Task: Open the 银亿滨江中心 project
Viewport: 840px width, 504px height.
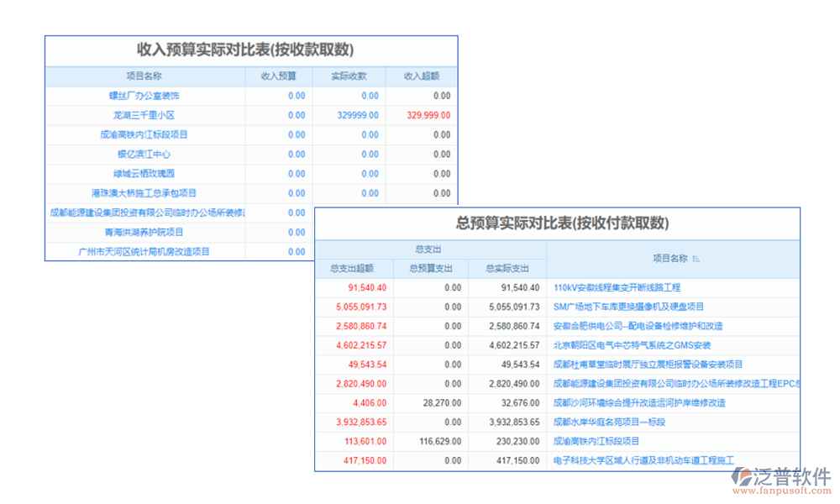Action: [x=144, y=155]
